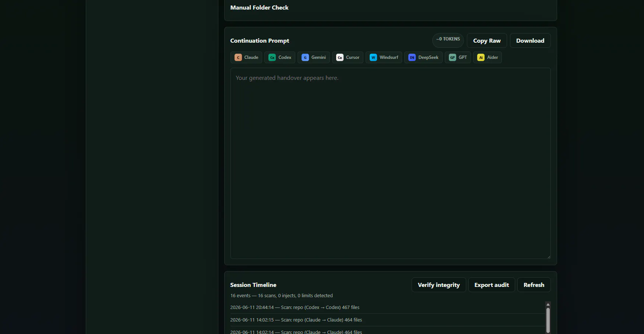Select the Aider target chip
The image size is (644, 334).
tap(488, 57)
